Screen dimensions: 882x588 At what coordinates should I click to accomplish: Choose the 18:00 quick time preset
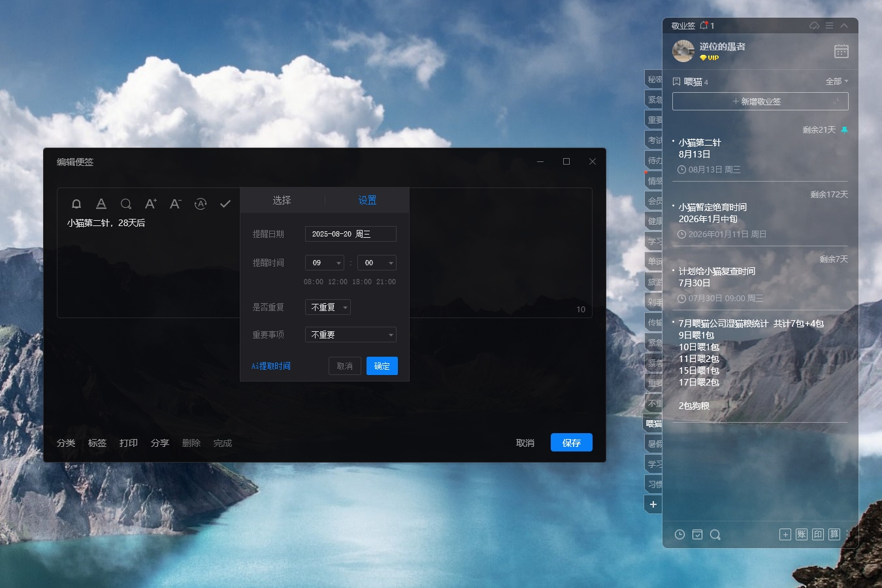[x=362, y=282]
